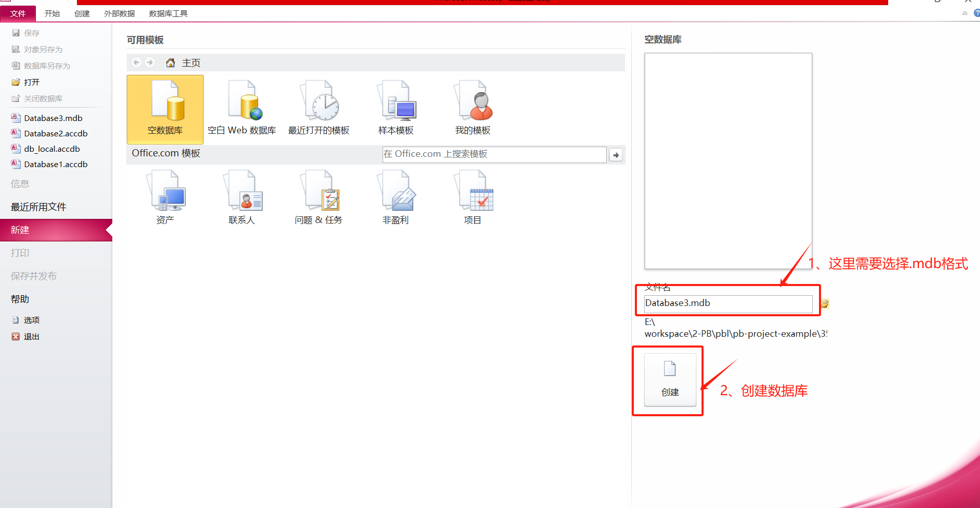Select the 资产 Office.com template category

[x=165, y=198]
